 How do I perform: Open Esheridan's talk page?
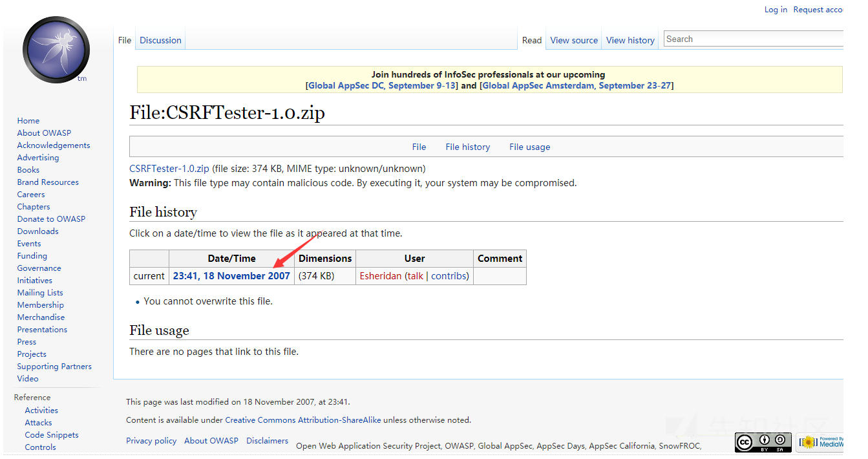click(x=416, y=275)
